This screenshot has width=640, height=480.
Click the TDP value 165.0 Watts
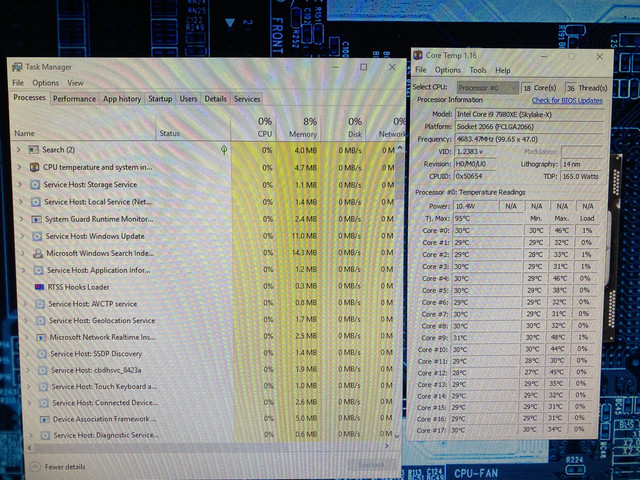coord(581,176)
